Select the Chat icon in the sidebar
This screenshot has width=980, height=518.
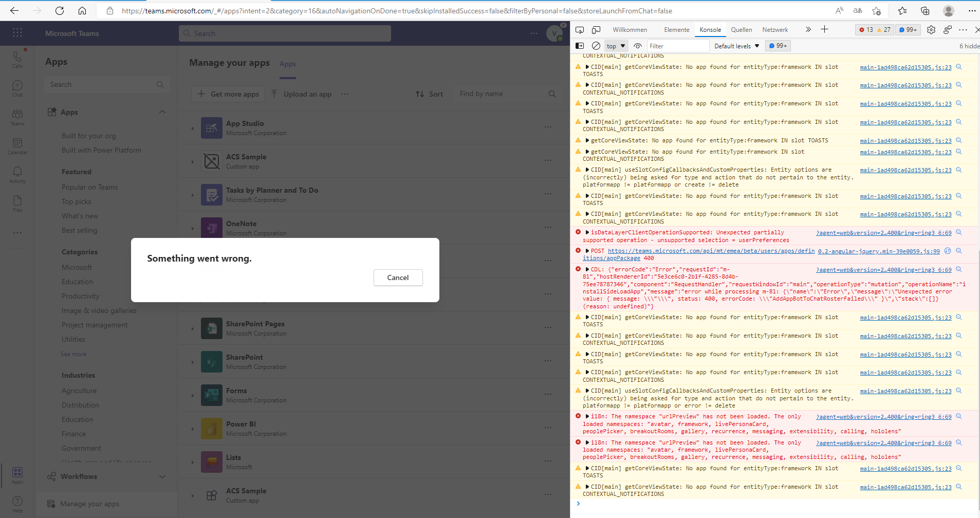click(17, 88)
